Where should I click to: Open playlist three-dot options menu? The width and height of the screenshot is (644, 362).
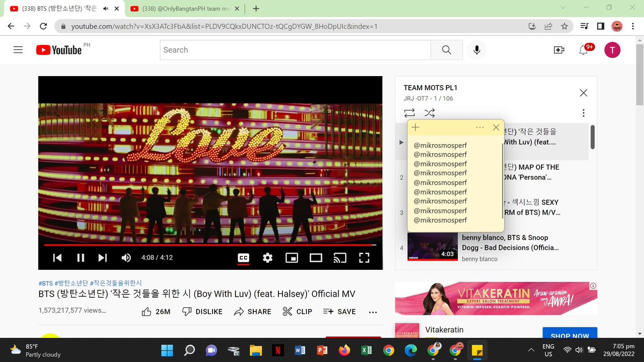[x=583, y=113]
